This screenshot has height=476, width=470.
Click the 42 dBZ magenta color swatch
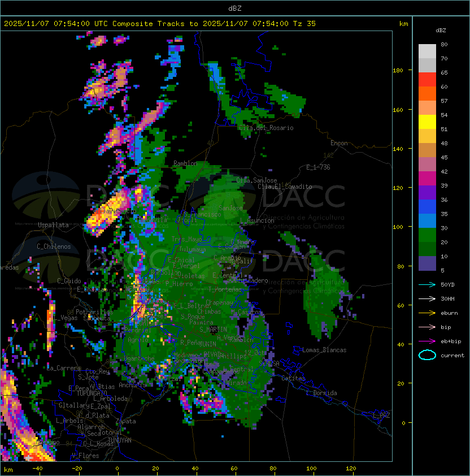427,178
